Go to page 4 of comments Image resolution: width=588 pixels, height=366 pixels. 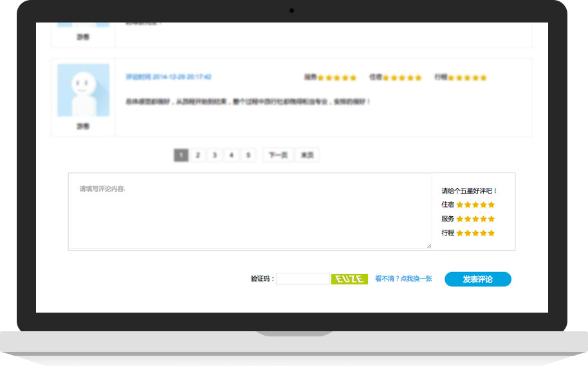(x=232, y=155)
